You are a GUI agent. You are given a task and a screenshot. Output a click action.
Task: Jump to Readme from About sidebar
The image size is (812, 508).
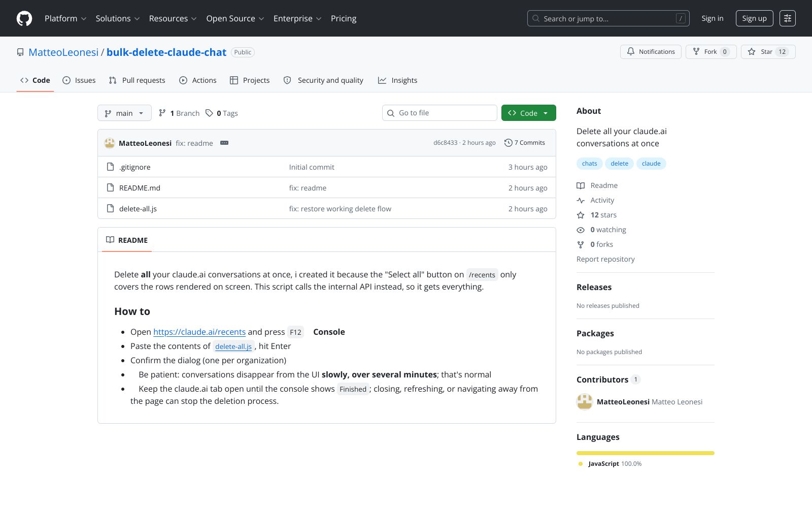pos(597,185)
